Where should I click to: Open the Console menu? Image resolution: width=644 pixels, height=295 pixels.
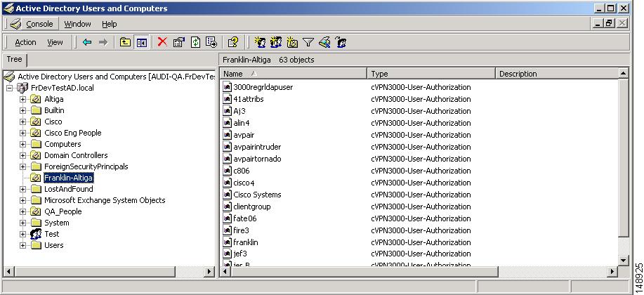(39, 25)
